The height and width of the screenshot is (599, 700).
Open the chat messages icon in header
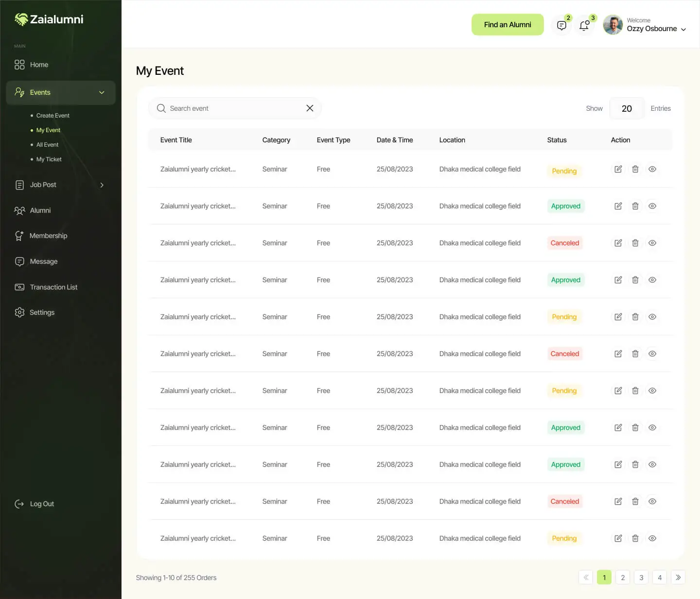pyautogui.click(x=561, y=25)
